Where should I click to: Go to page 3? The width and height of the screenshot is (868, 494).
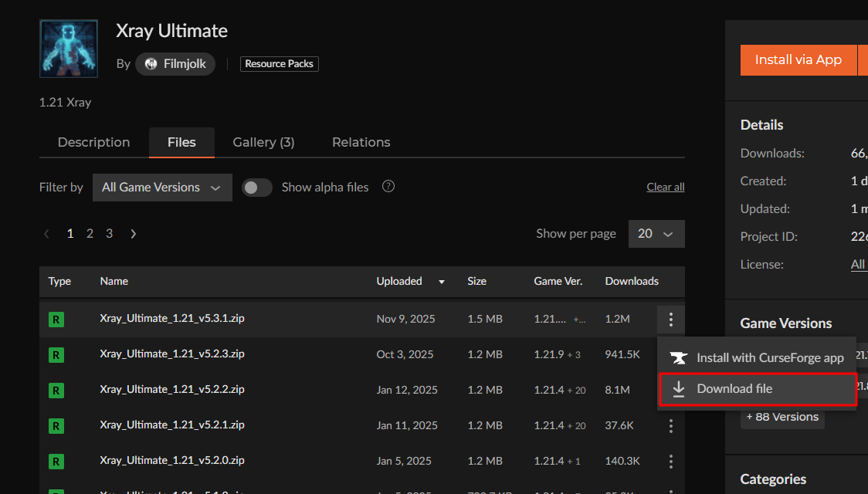click(x=110, y=234)
